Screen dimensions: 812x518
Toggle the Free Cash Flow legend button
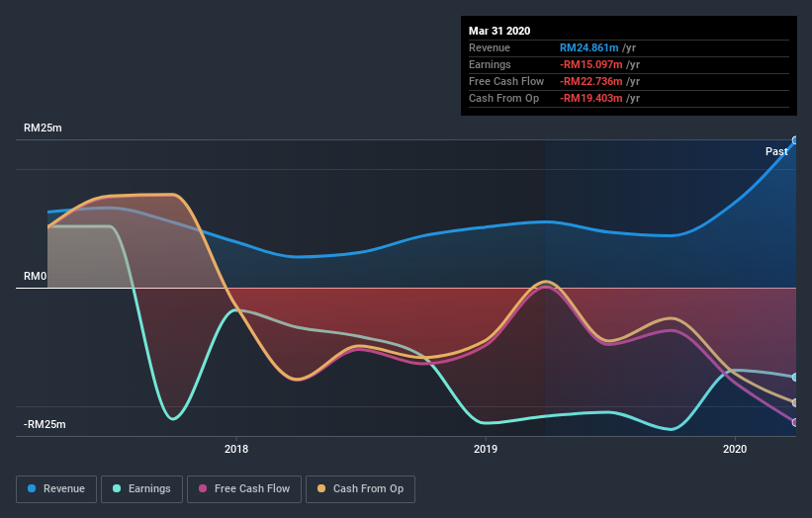(x=244, y=489)
